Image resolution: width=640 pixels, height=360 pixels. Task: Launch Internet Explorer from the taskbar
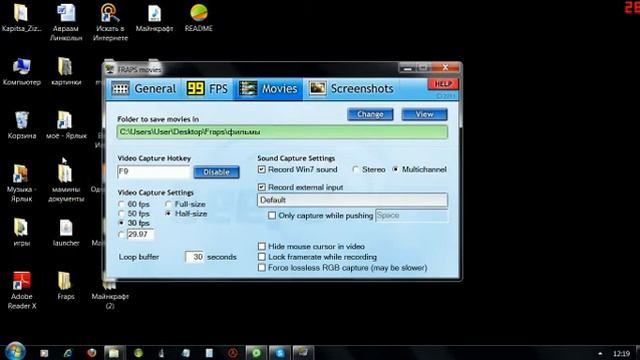[68, 353]
